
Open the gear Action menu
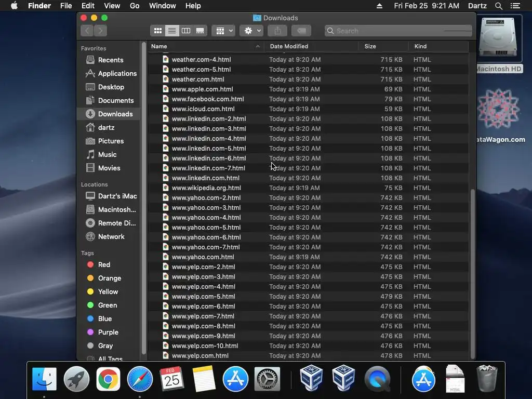[252, 31]
